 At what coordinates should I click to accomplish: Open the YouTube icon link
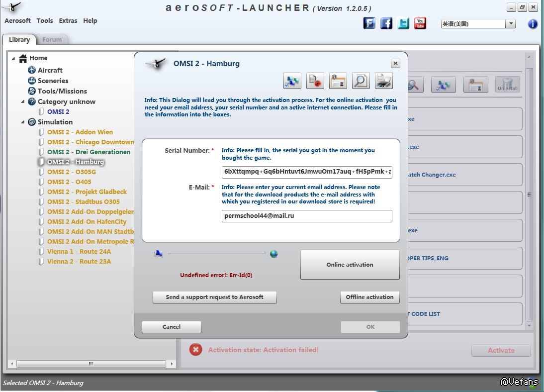pos(420,23)
